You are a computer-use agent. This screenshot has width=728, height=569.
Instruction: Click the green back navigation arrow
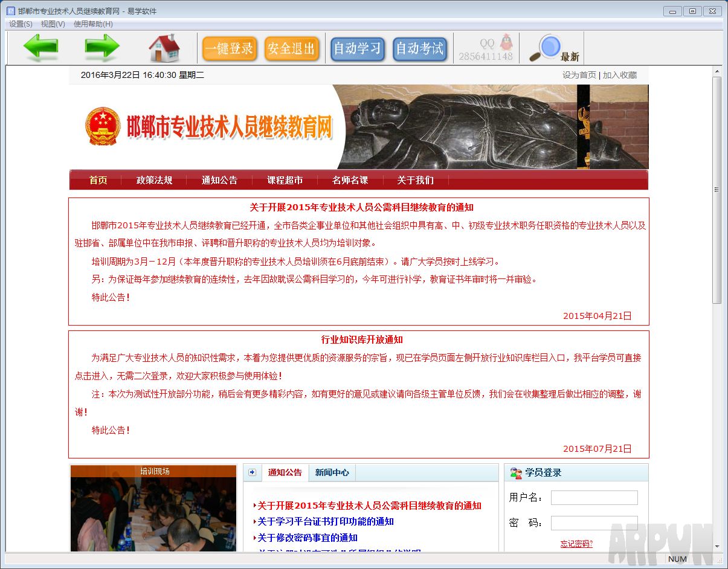click(x=41, y=48)
